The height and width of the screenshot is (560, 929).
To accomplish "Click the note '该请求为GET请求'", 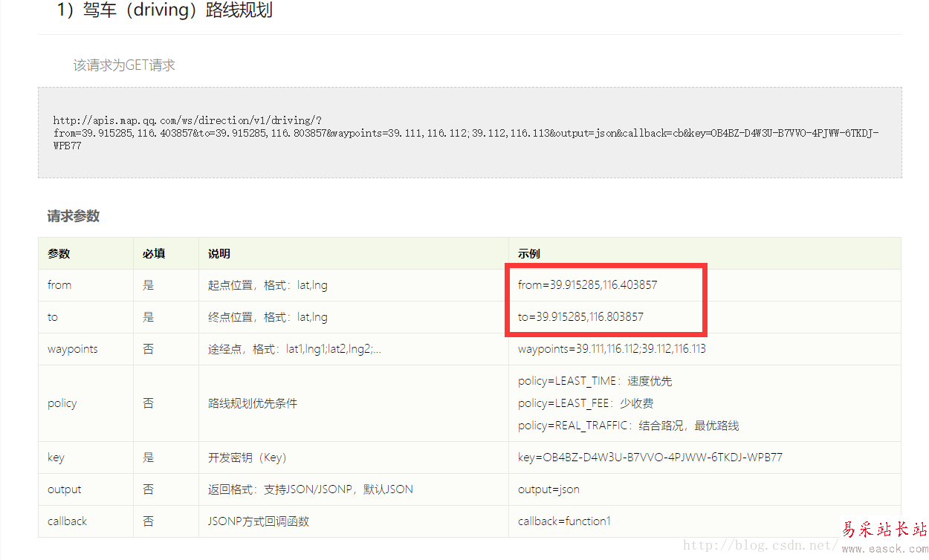I will click(x=124, y=65).
